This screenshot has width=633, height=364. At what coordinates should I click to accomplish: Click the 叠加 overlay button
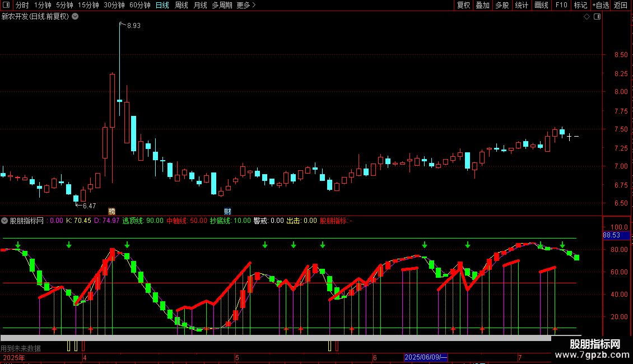(x=483, y=5)
